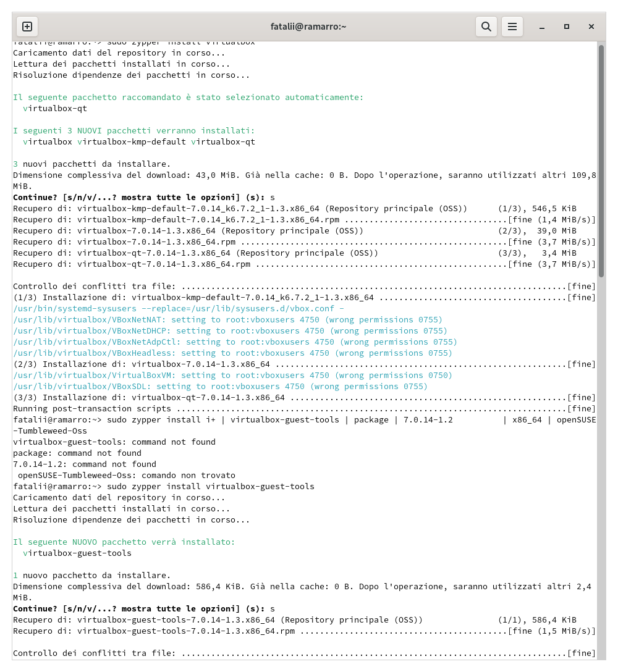
Task: Click 'Running post-transaction scripts' line
Action: tap(305, 409)
